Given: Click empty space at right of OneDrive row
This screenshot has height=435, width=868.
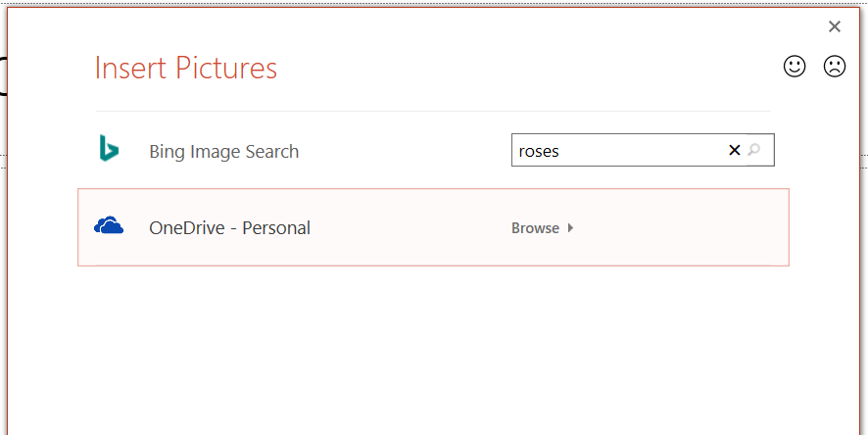Looking at the screenshot, I should click(686, 228).
